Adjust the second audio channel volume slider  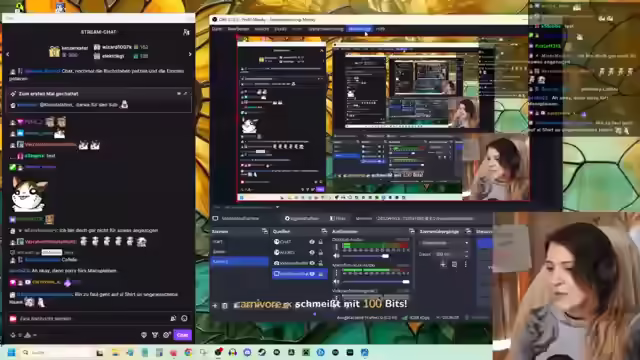pos(376,282)
